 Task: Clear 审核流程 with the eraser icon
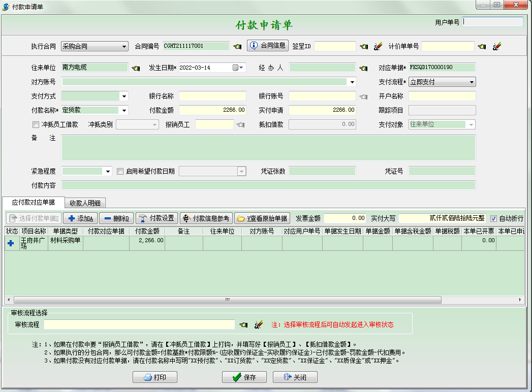tap(259, 325)
